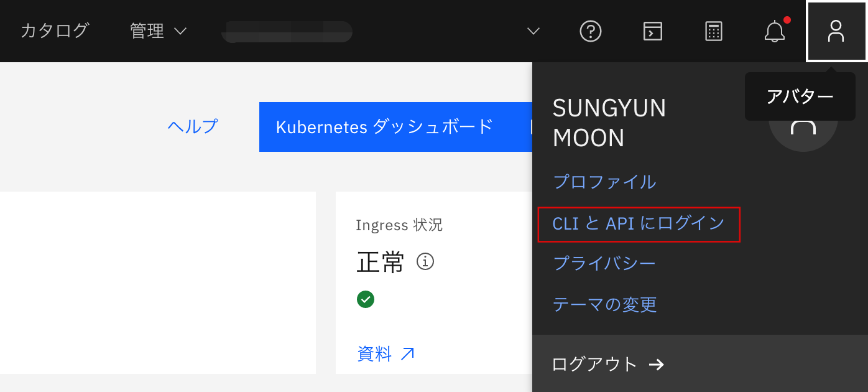The width and height of the screenshot is (868, 392).
Task: Click the ヘルプ link
Action: (192, 126)
